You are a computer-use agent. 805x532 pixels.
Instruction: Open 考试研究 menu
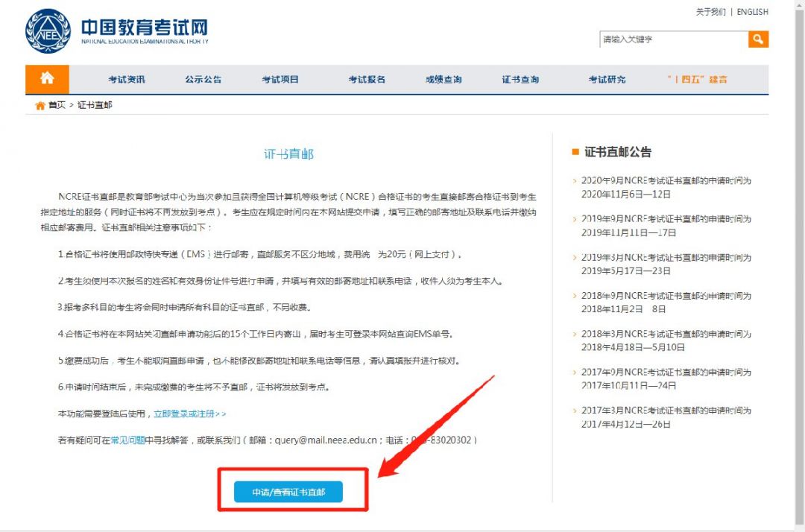[607, 80]
